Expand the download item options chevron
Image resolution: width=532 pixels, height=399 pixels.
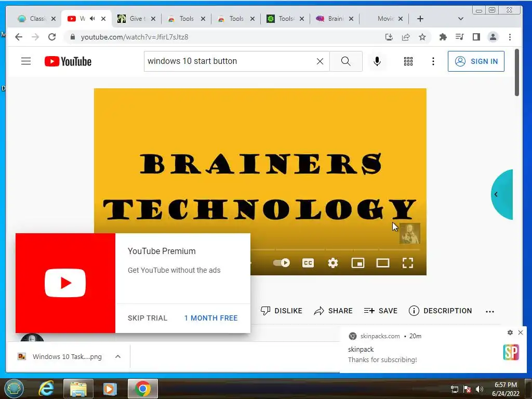(118, 356)
